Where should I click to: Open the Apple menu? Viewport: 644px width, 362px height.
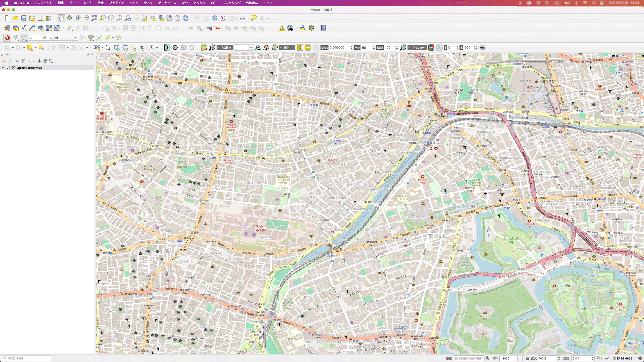(7, 3)
